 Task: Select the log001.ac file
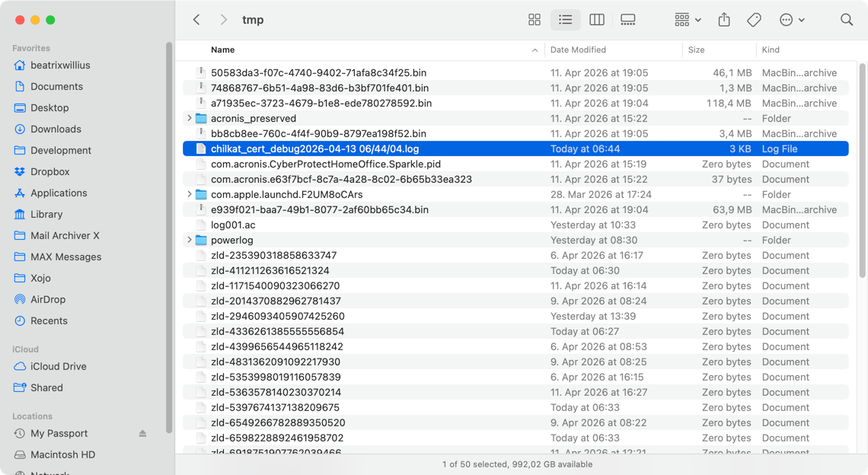pyautogui.click(x=233, y=225)
